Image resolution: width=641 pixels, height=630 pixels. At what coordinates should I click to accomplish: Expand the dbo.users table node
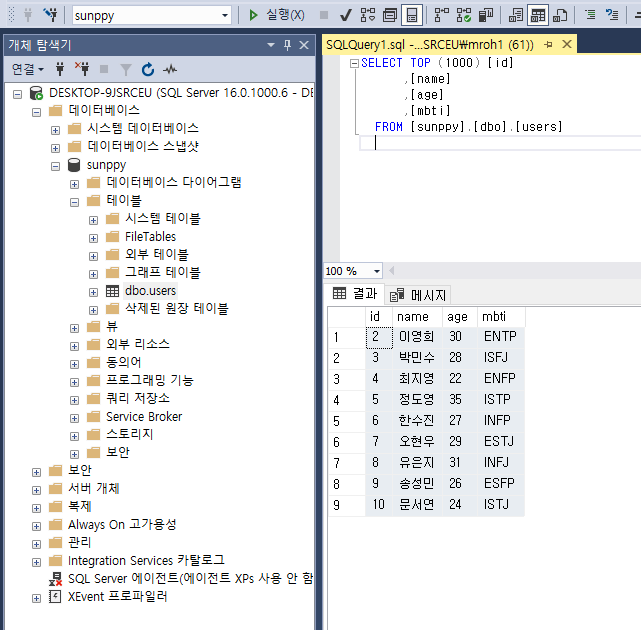[93, 292]
